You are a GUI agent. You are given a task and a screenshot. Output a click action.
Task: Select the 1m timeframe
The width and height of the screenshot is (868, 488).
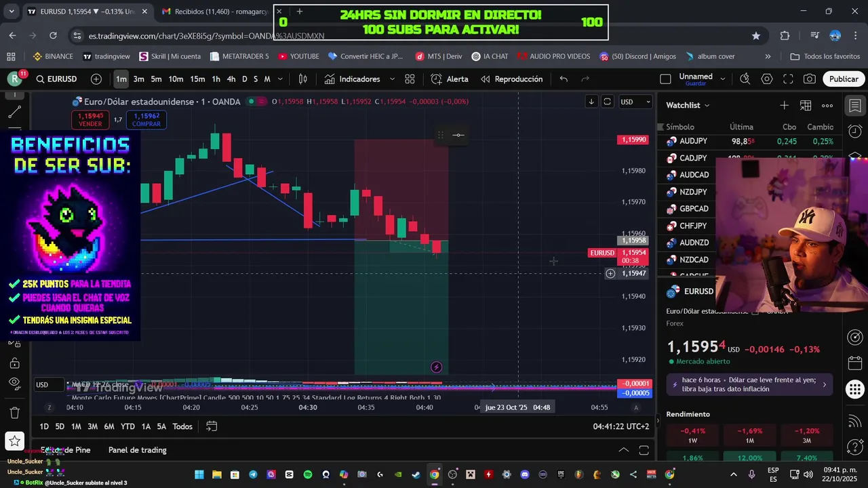click(x=121, y=79)
